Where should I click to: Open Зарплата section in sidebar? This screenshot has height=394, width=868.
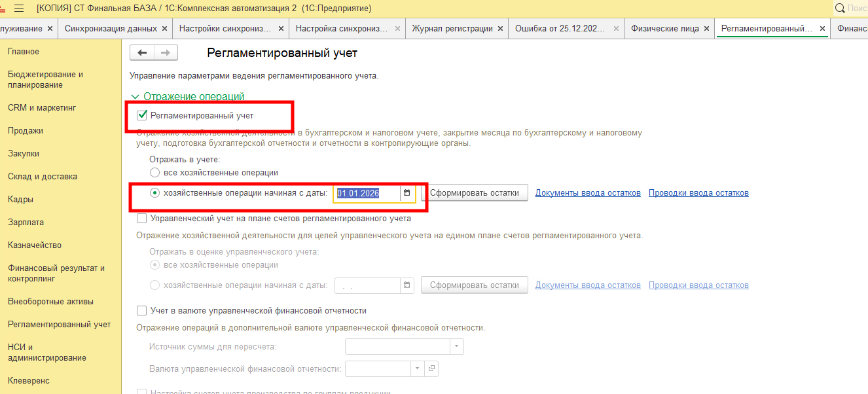pyautogui.click(x=26, y=223)
